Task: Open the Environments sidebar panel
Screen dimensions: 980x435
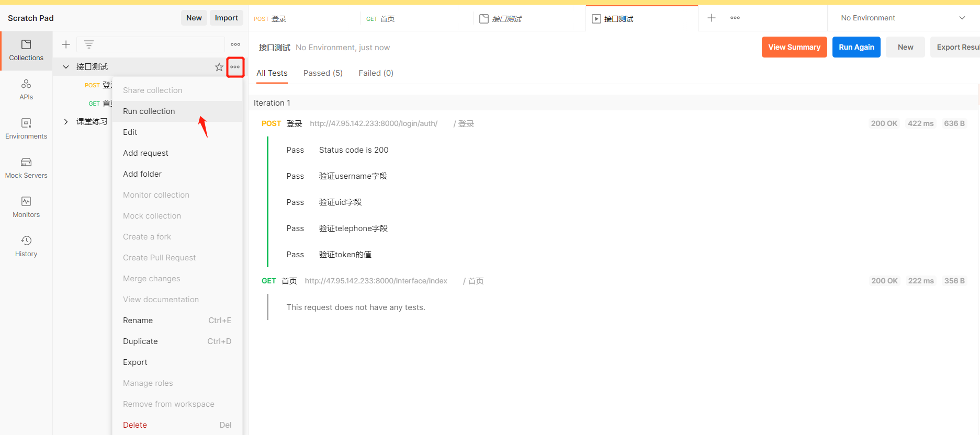Action: click(x=26, y=129)
